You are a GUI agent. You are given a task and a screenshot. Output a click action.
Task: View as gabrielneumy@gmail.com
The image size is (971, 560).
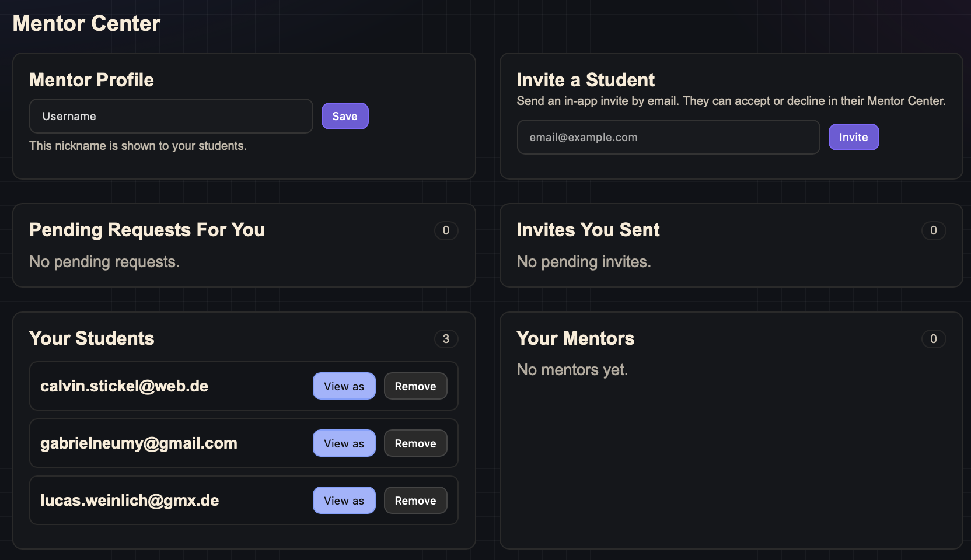coord(344,443)
